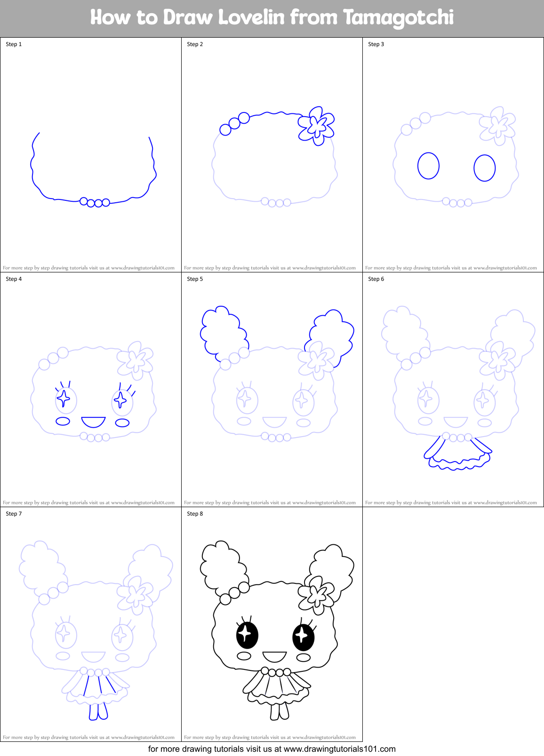Click the 'Step 4' label

[x=14, y=279]
